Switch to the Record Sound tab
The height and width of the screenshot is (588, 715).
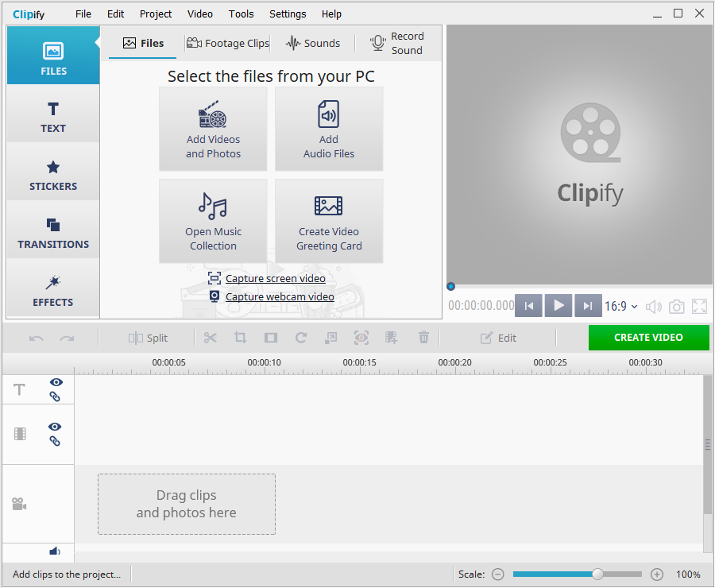397,44
